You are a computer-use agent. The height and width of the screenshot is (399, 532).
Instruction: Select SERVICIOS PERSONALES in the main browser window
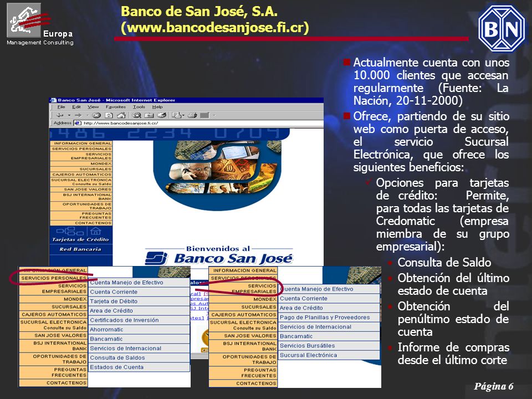81,149
